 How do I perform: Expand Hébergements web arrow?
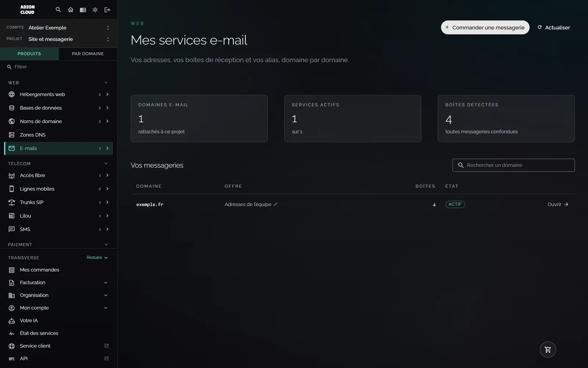[107, 94]
